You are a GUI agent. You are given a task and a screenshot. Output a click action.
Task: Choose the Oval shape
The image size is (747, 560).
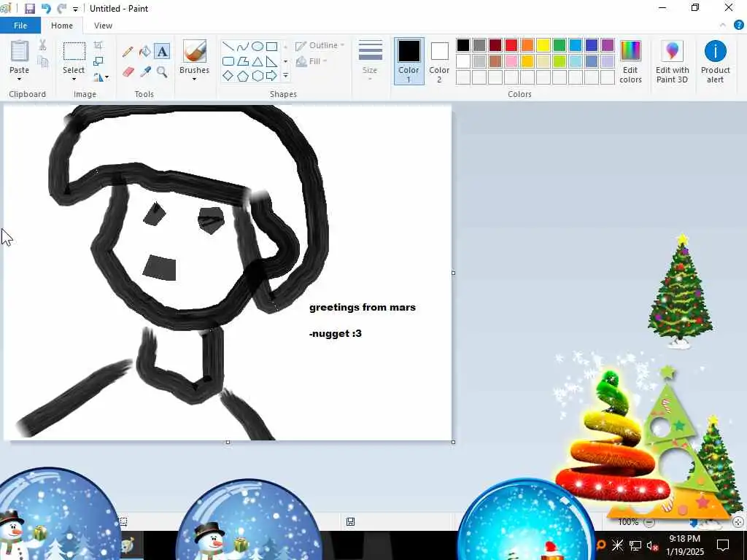point(258,46)
